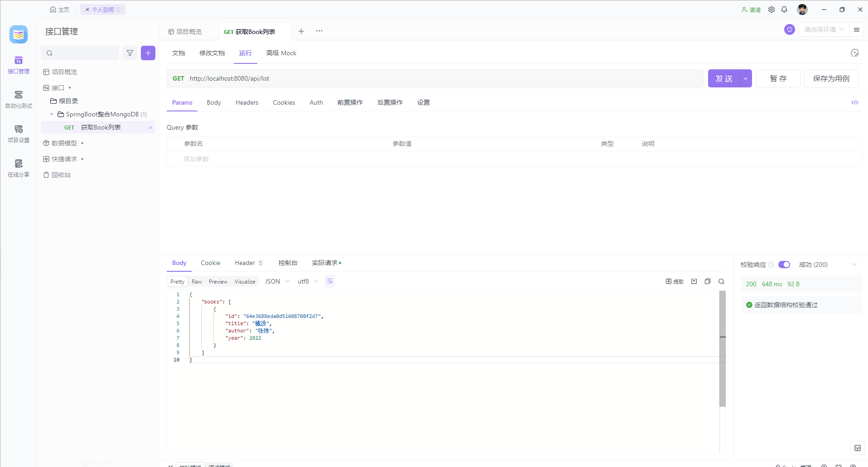Screen dimensions: 868x467
Task: Open the Headers tab
Action: coord(247,102)
